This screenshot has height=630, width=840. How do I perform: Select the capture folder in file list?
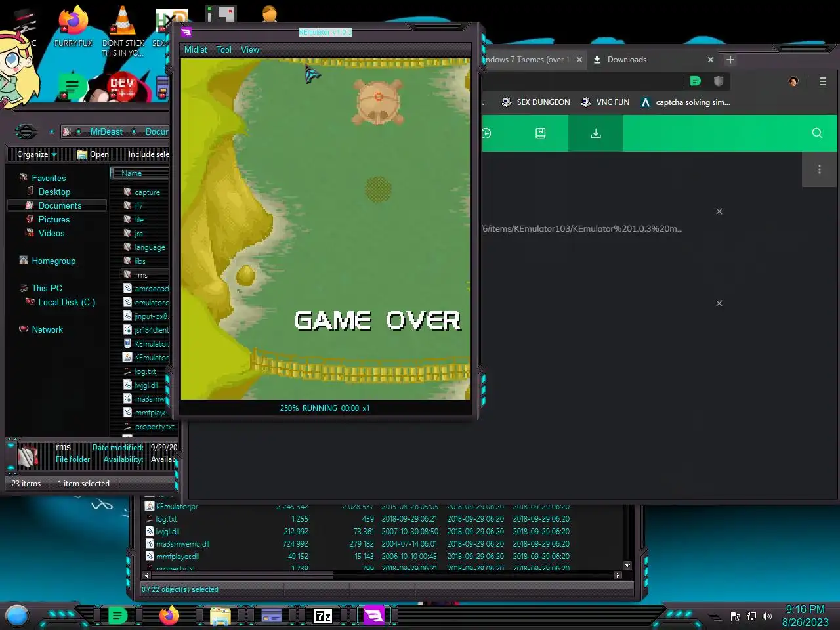pyautogui.click(x=147, y=192)
